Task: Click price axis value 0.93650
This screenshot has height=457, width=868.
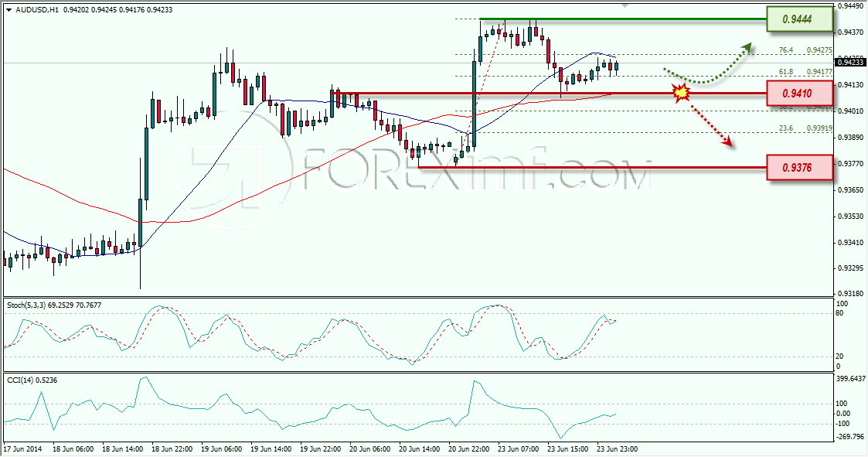Action: click(x=849, y=190)
